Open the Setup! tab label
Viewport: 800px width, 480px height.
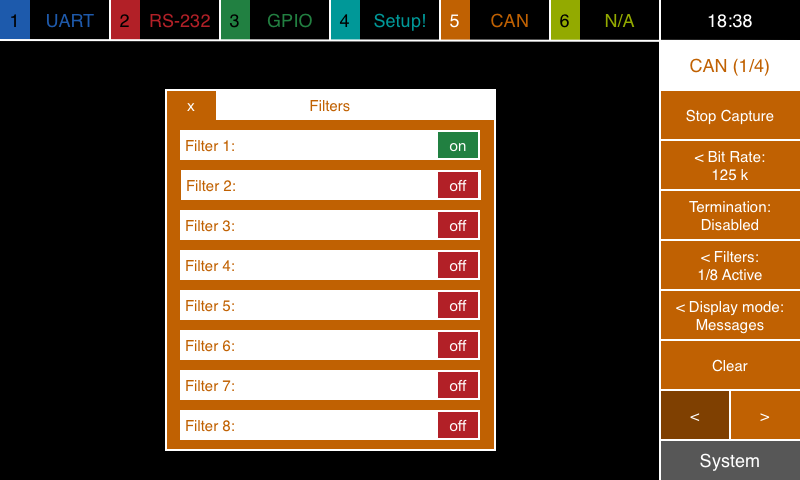399,20
